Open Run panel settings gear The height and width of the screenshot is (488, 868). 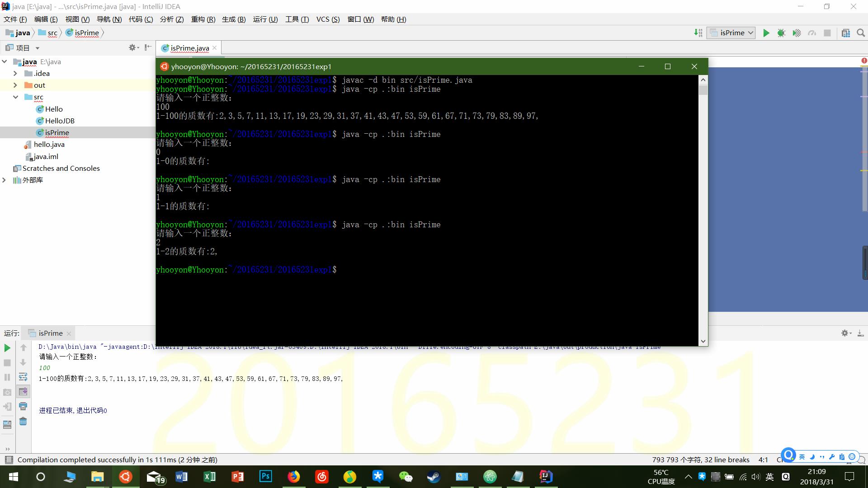pos(846,333)
